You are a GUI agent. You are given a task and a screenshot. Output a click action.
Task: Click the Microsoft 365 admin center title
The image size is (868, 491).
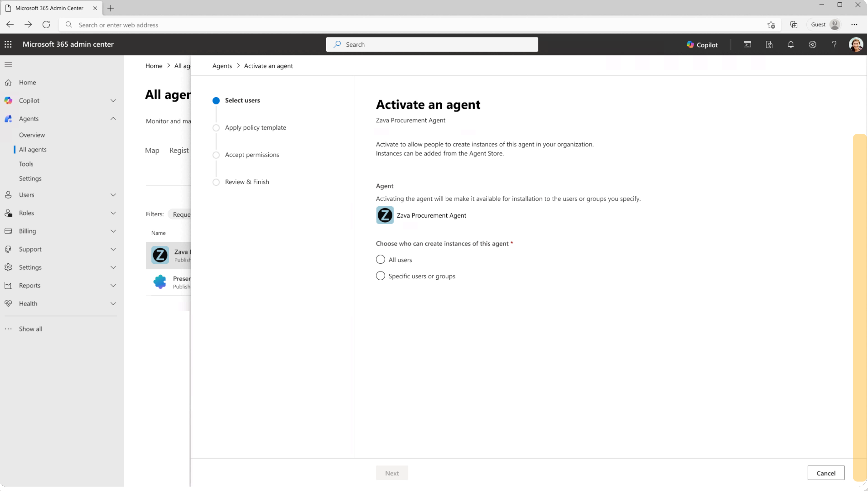(68, 44)
